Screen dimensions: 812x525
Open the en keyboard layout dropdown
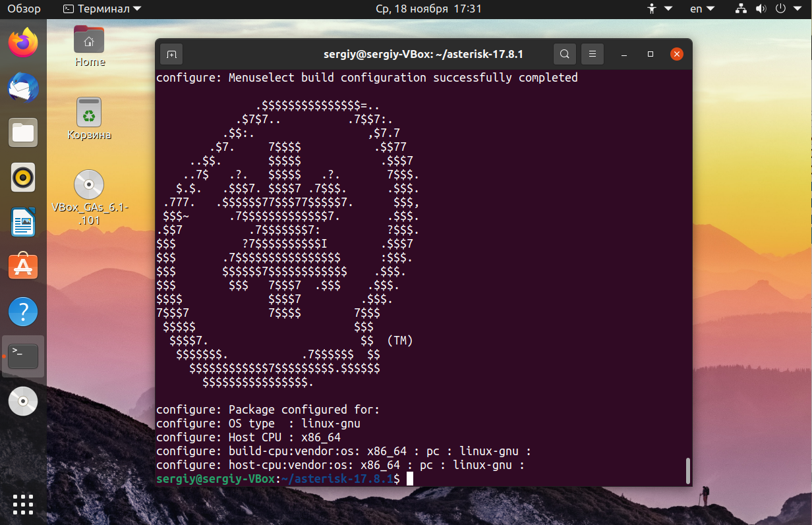(702, 9)
